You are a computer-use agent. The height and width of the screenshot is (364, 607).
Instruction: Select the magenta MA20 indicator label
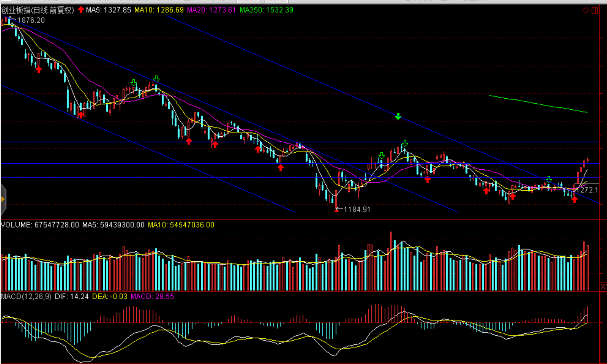point(211,10)
